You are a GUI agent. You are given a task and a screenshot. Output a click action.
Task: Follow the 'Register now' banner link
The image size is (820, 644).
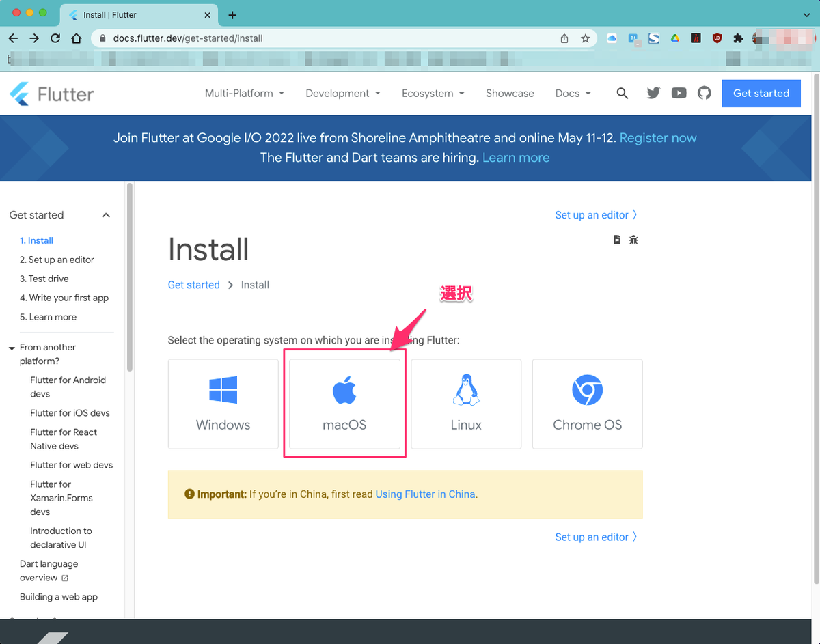point(658,138)
